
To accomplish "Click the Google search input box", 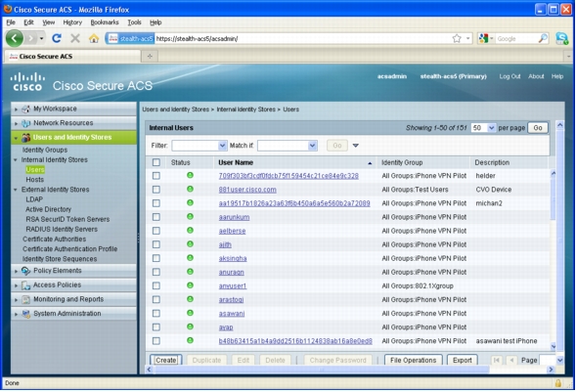I will pyautogui.click(x=516, y=38).
